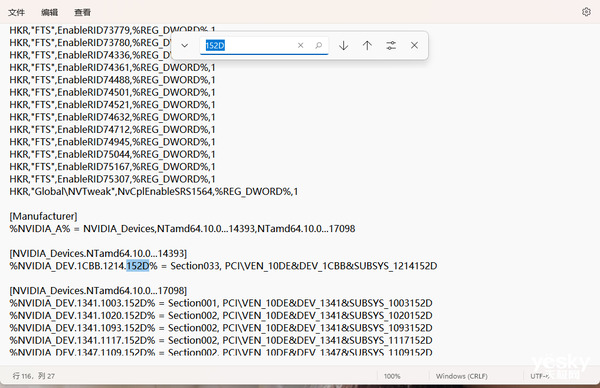Image resolution: width=600 pixels, height=388 pixels.
Task: Click the highlighted 152D match in text
Action: coord(138,266)
